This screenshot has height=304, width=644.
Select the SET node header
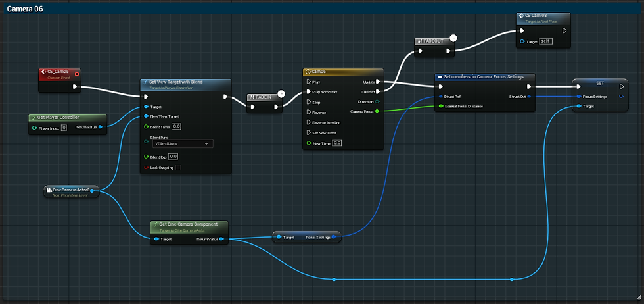click(x=600, y=83)
